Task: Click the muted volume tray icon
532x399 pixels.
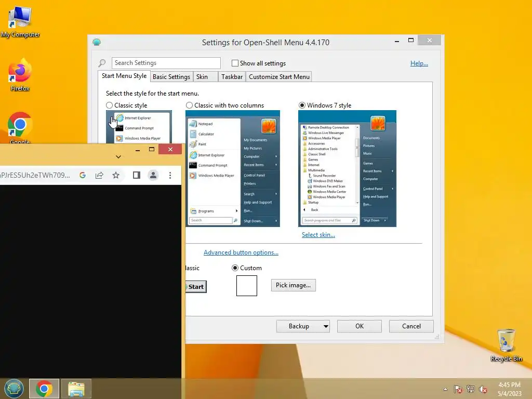Action: click(x=483, y=389)
